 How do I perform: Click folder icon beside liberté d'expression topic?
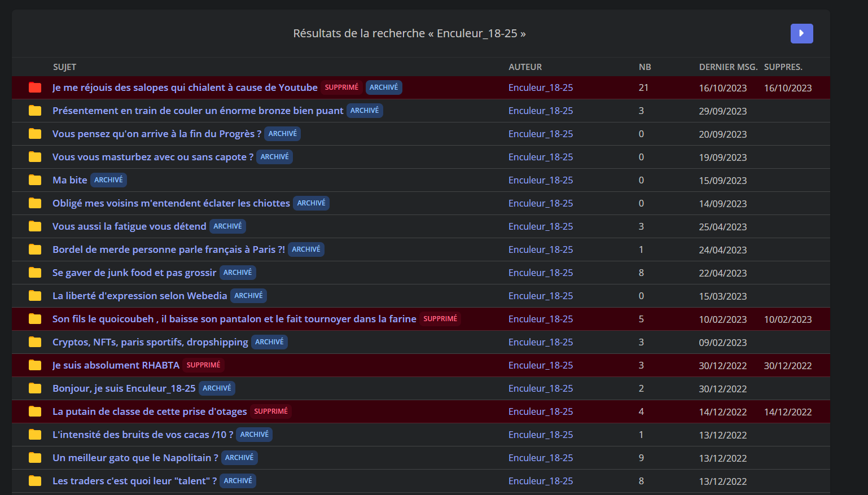click(x=35, y=296)
